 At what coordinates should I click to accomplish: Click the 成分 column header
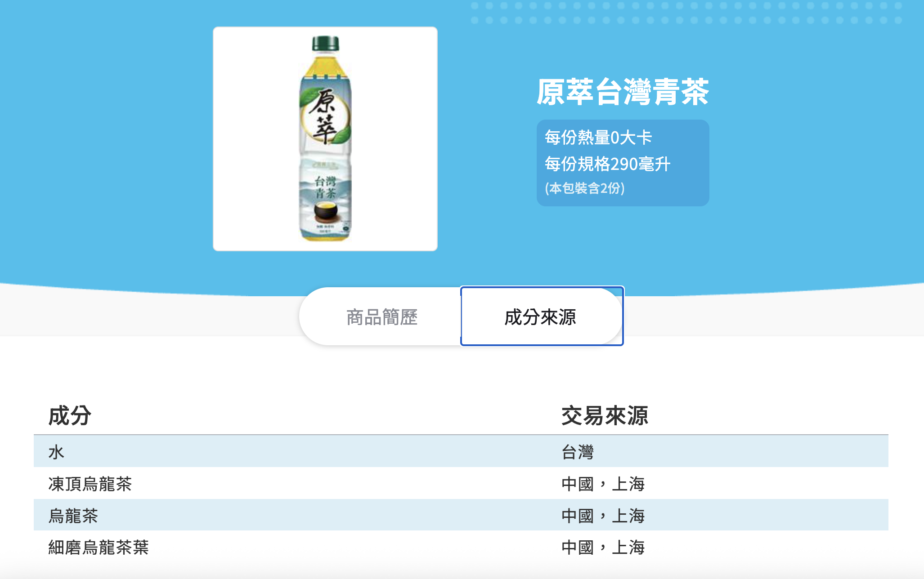click(70, 415)
